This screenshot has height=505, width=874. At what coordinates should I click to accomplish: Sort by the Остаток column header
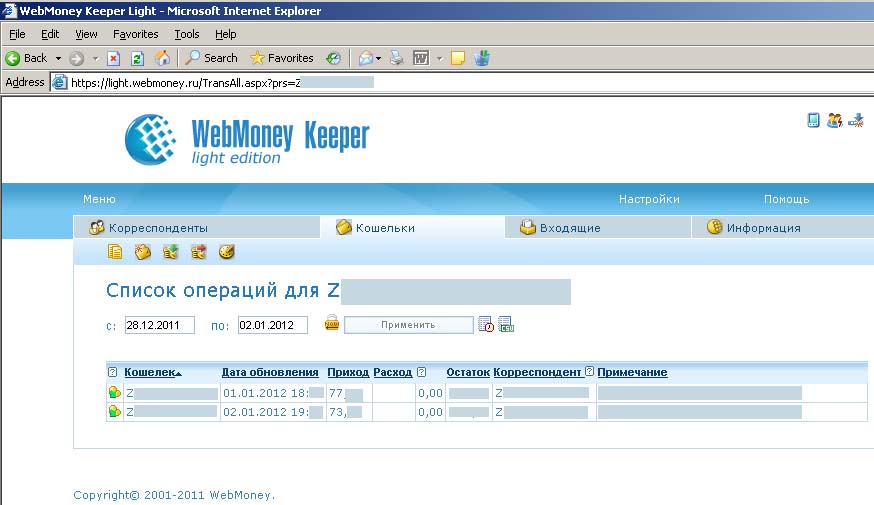point(468,372)
